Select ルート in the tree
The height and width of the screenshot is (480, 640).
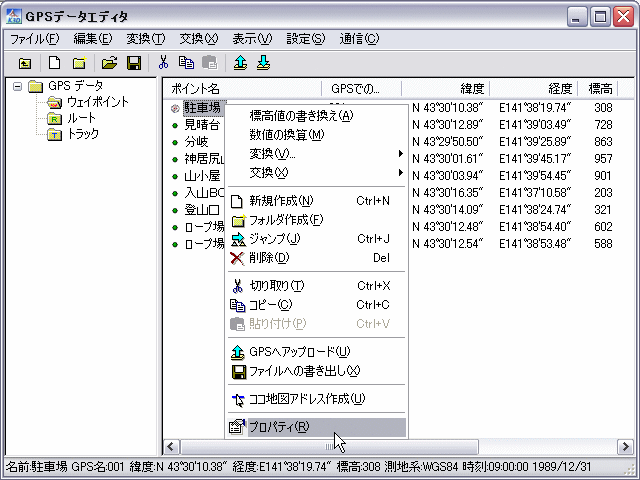click(81, 118)
